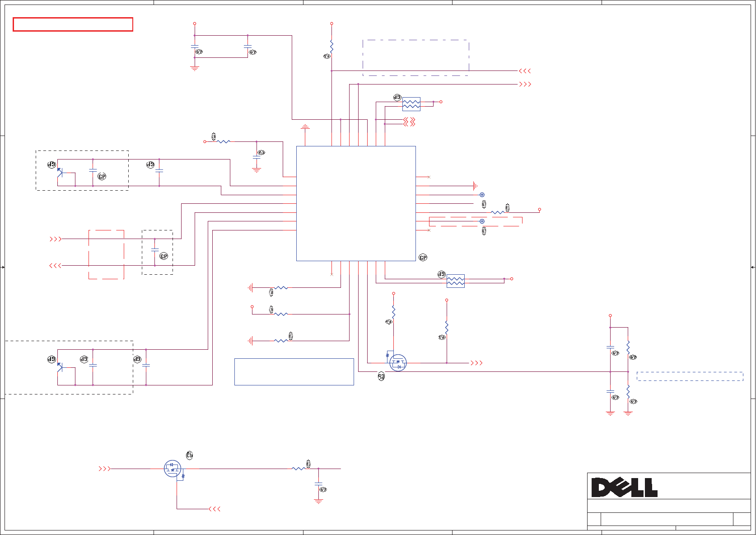Select the resistor network box above the IC
Image resolution: width=756 pixels, height=535 pixels.
click(411, 104)
